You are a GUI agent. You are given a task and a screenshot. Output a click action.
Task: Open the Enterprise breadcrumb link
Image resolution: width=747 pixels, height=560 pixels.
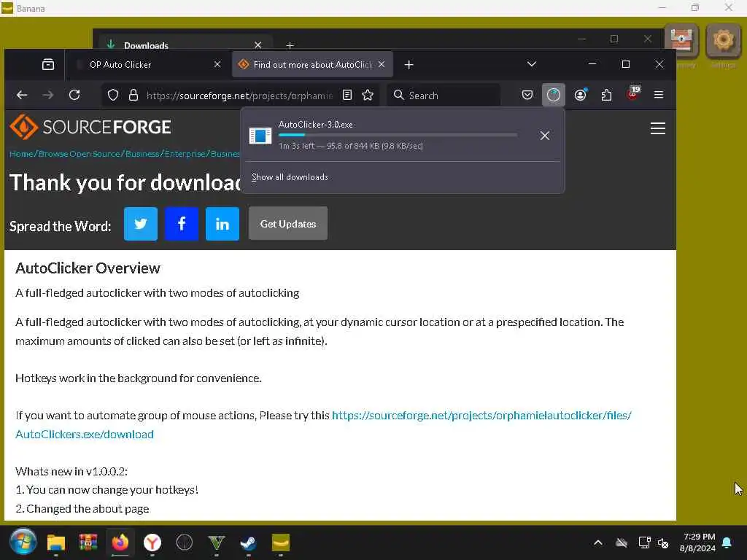[185, 154]
